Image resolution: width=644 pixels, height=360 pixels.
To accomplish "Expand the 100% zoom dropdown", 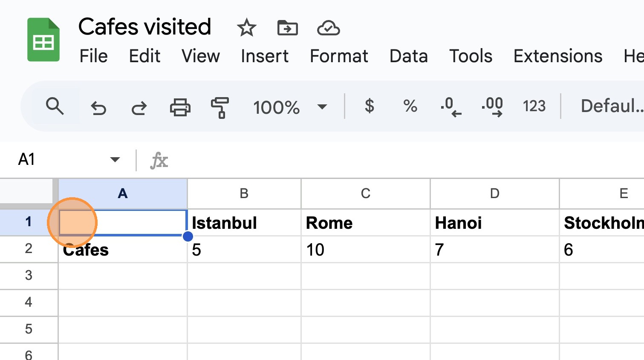I will click(x=322, y=107).
